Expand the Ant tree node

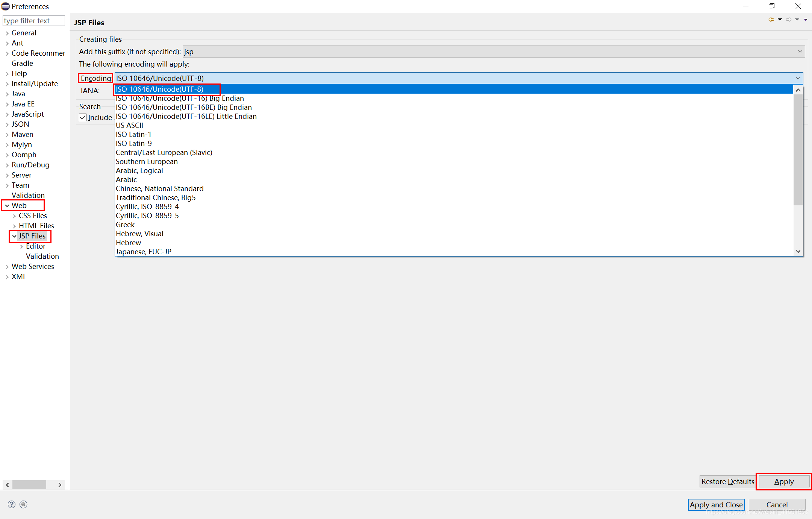7,43
